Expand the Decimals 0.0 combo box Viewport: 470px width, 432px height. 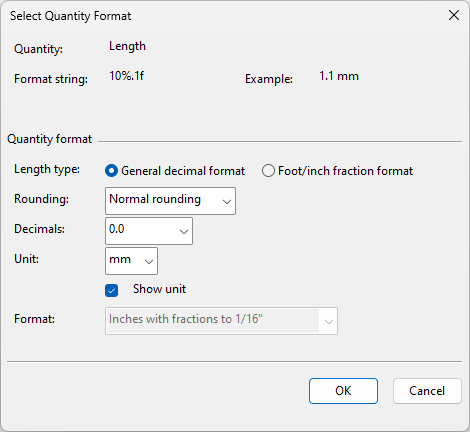click(149, 231)
